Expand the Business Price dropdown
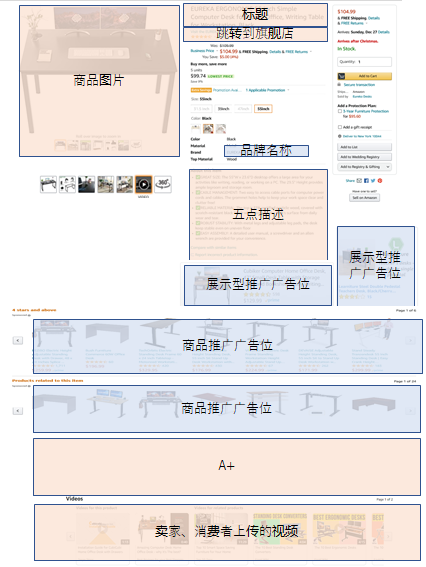Screen dimensions: 426x567 [x=217, y=51]
